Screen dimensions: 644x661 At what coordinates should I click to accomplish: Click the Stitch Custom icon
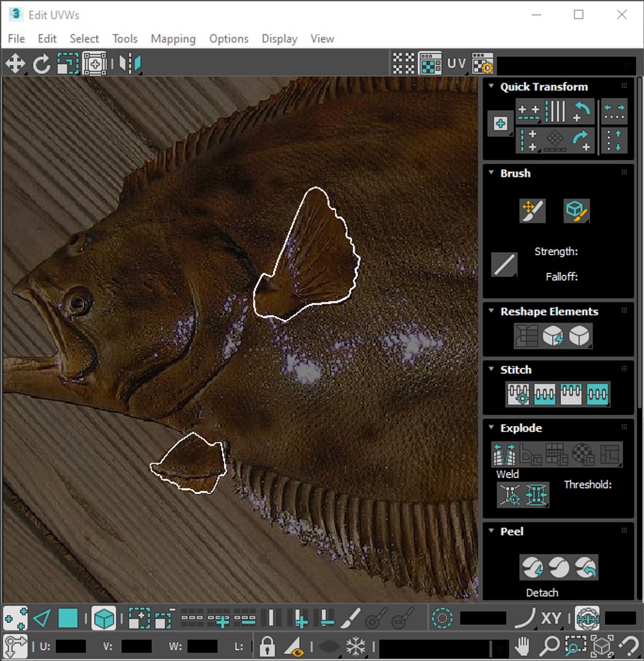click(597, 394)
